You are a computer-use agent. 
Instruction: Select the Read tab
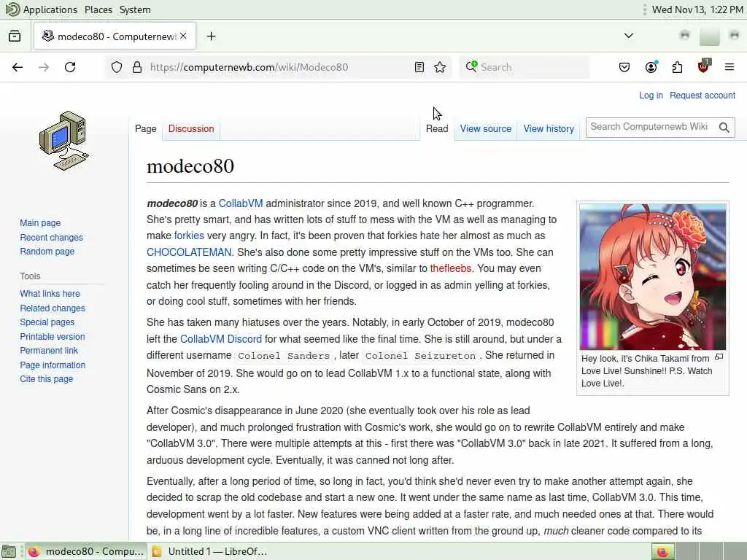point(437,128)
